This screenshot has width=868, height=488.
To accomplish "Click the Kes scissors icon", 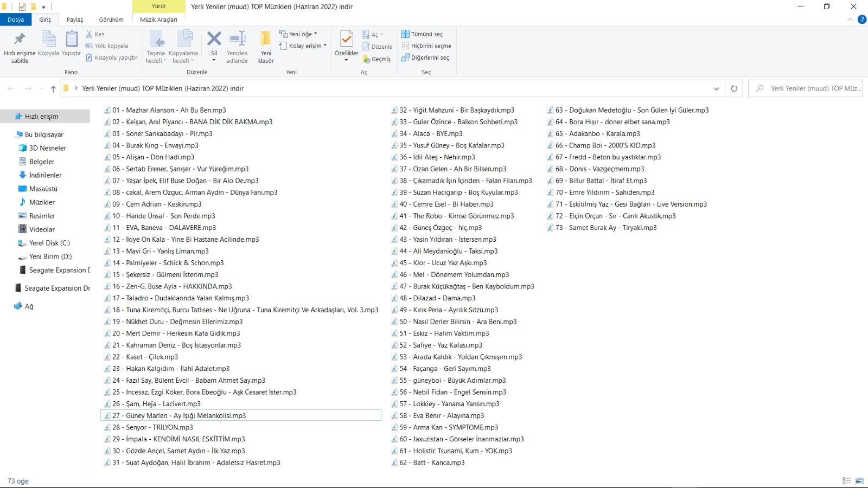I will click(89, 34).
